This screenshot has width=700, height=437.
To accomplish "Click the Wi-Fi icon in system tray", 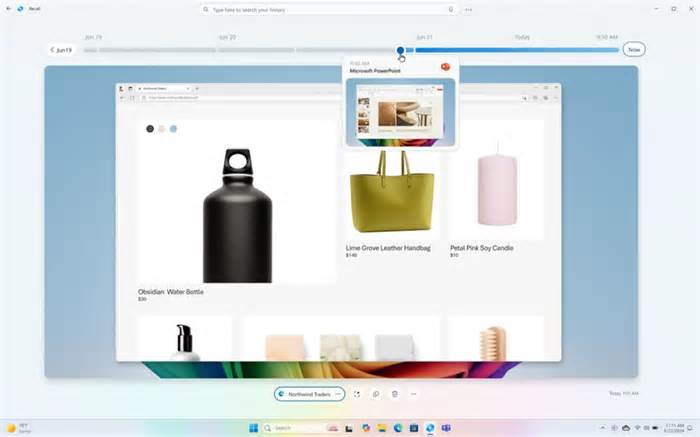I will (x=638, y=428).
